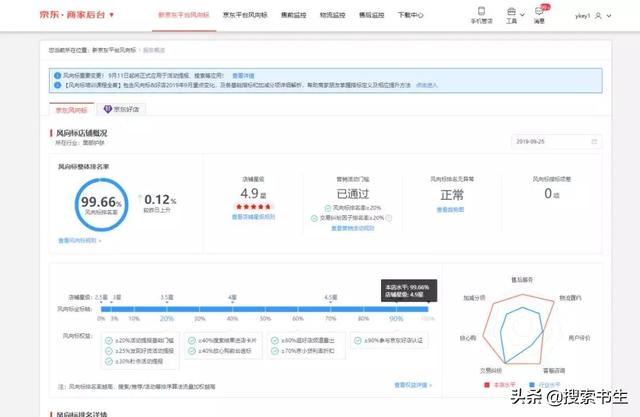Expand the 京东·商家后台 dropdown arrow
Screen dimensions: 640x417
111,15
